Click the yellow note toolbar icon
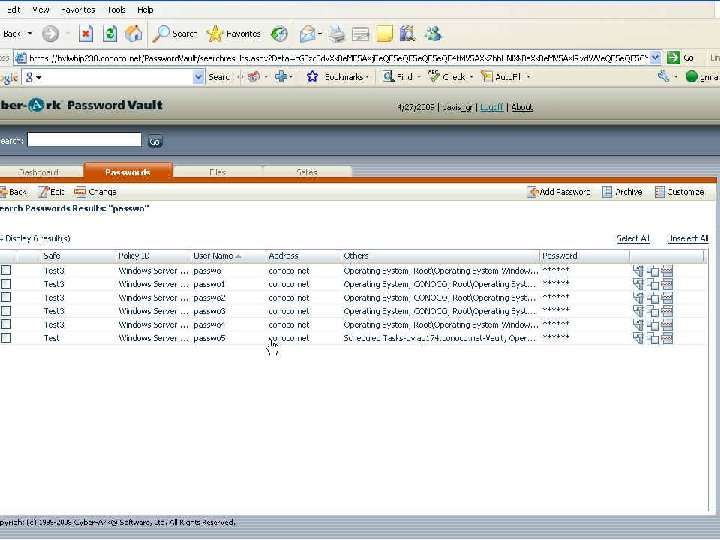Screen dimensions: 720x540 pyautogui.click(x=384, y=34)
